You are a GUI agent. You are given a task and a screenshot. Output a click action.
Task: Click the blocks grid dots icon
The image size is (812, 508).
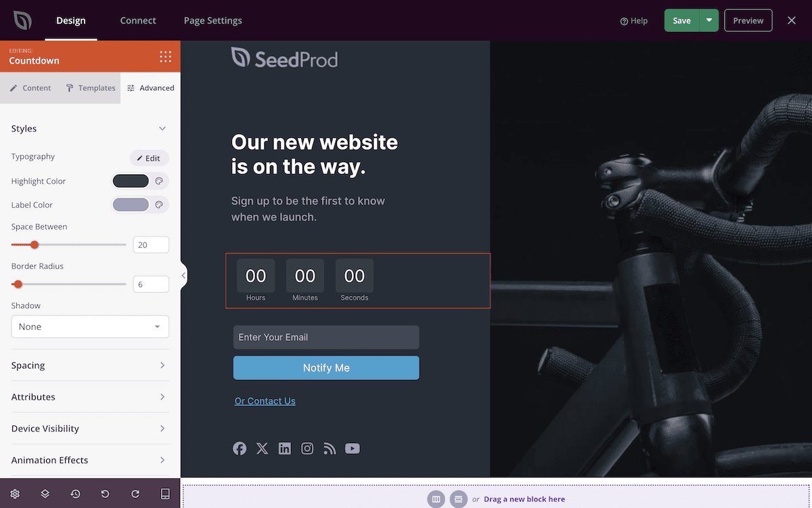165,56
